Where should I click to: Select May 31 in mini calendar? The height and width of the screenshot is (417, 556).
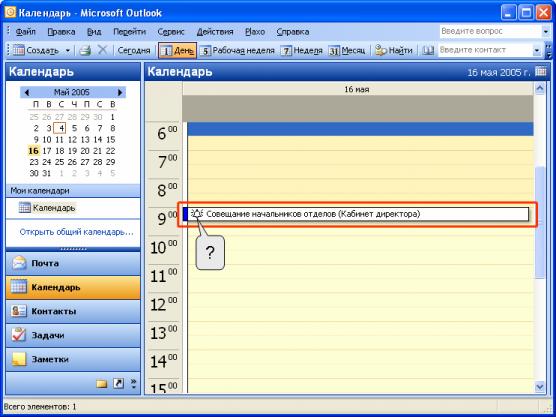(46, 173)
